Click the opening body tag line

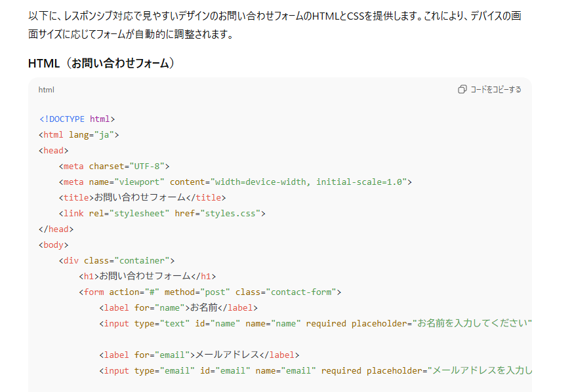53,245
